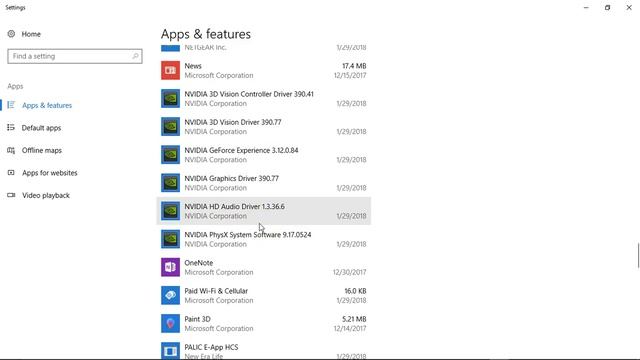Select NVIDIA PhysX System Software icon
The width and height of the screenshot is (640, 360).
point(170,239)
